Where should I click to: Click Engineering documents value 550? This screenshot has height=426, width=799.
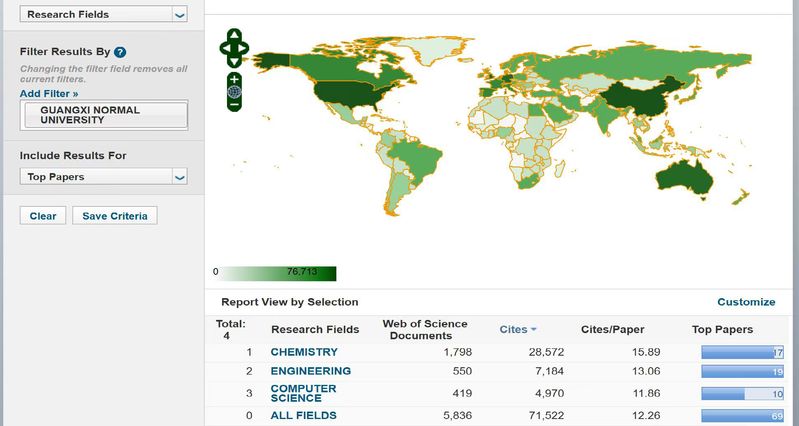click(x=462, y=371)
